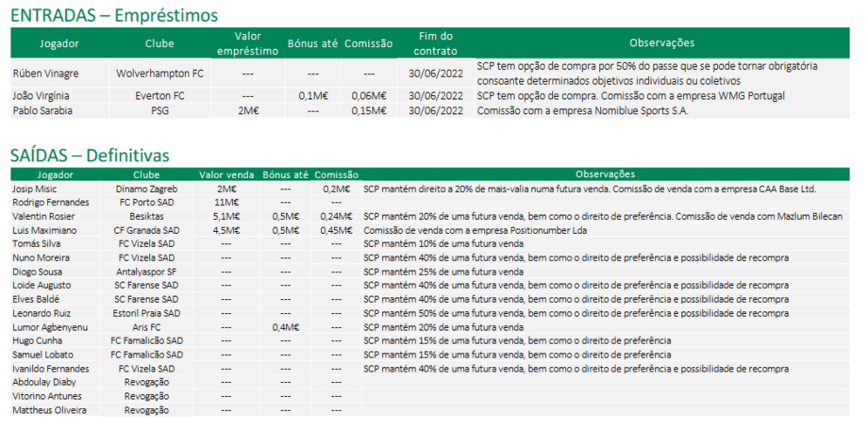Click the Mattheus Oliveira player cell
The height and width of the screenshot is (430, 868).
[50, 410]
